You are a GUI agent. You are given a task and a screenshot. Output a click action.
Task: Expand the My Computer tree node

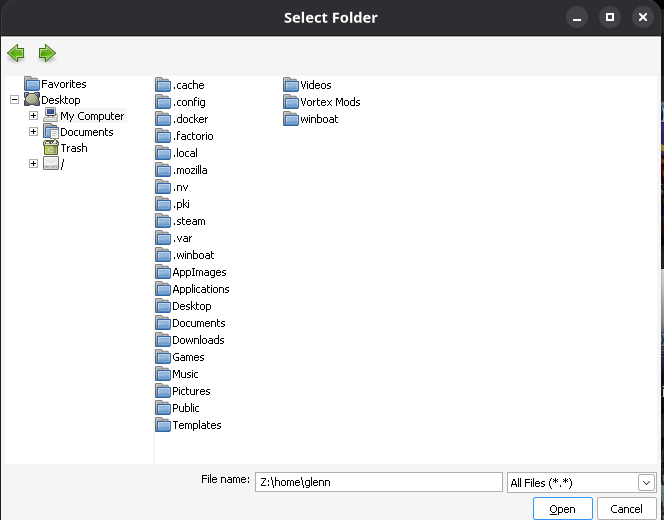33,116
